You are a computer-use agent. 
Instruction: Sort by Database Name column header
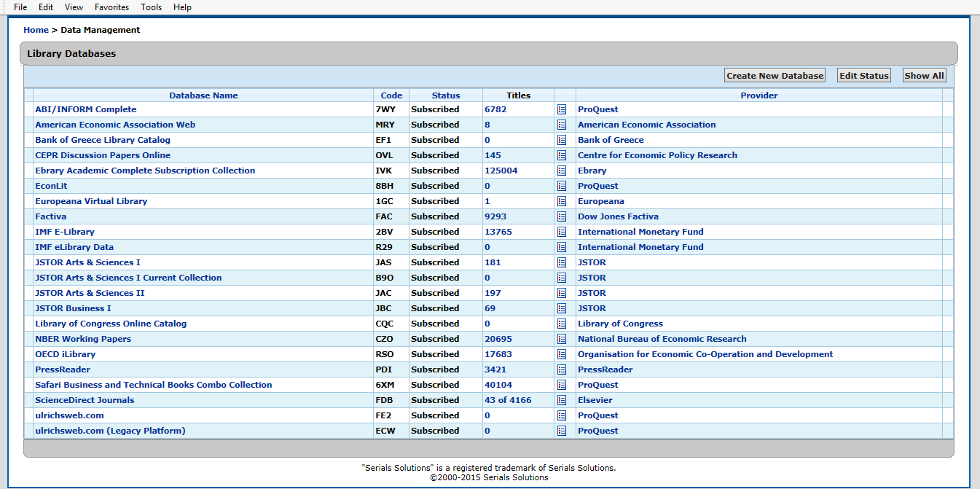tap(203, 95)
